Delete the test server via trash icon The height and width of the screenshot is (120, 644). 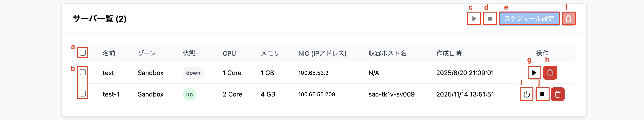coord(550,73)
